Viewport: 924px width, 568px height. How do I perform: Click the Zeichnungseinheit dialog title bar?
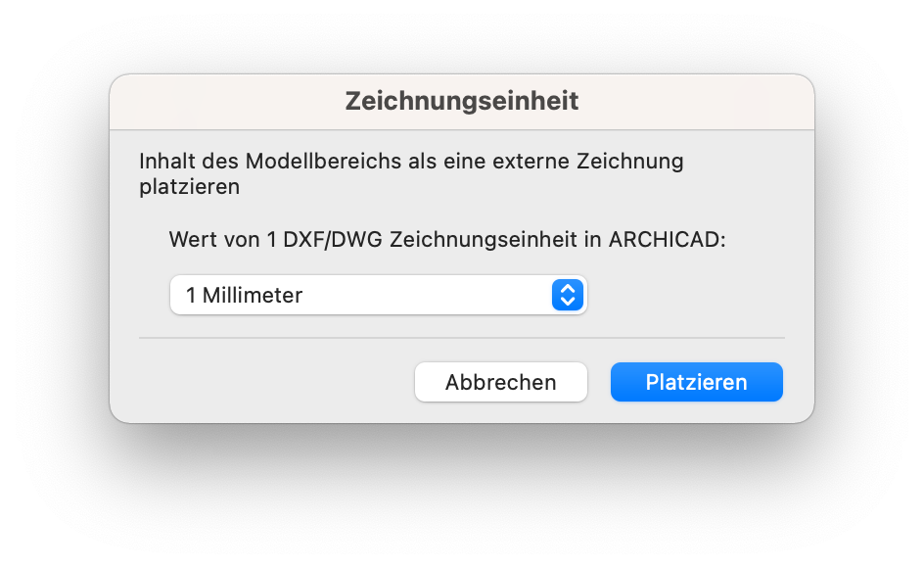[461, 101]
